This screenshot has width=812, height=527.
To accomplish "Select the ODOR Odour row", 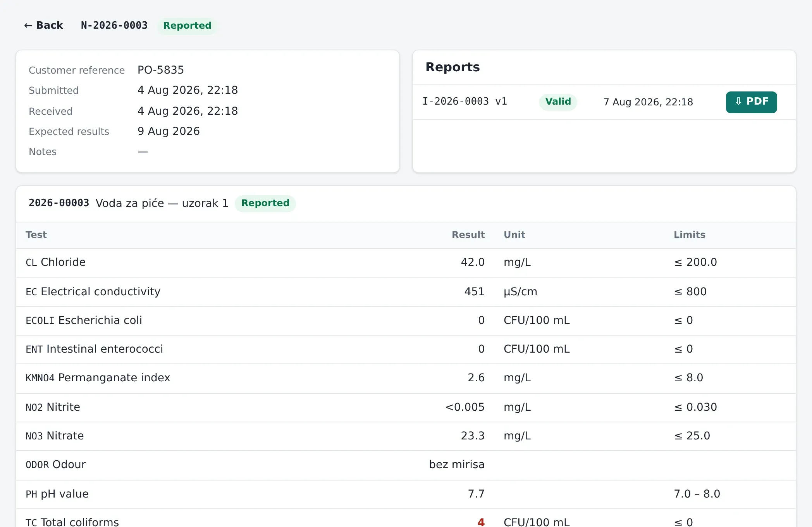I will click(x=406, y=465).
